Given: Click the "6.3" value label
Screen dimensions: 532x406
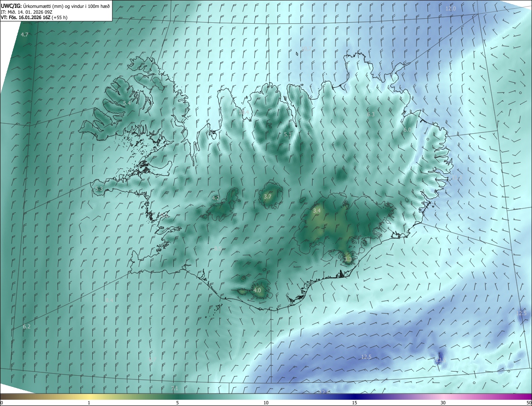Looking at the screenshot, I should pyautogui.click(x=371, y=115).
